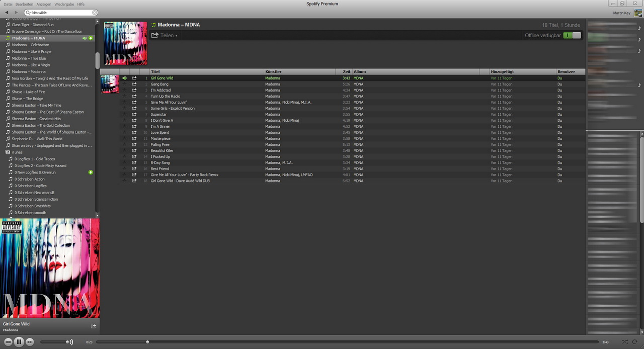Toggle repeat mode icon
644x349 pixels.
click(x=635, y=342)
